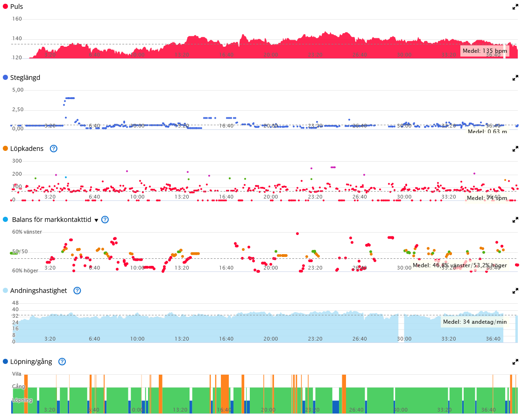Open help for Löpkadens
The height and width of the screenshot is (420, 522).
coord(54,149)
